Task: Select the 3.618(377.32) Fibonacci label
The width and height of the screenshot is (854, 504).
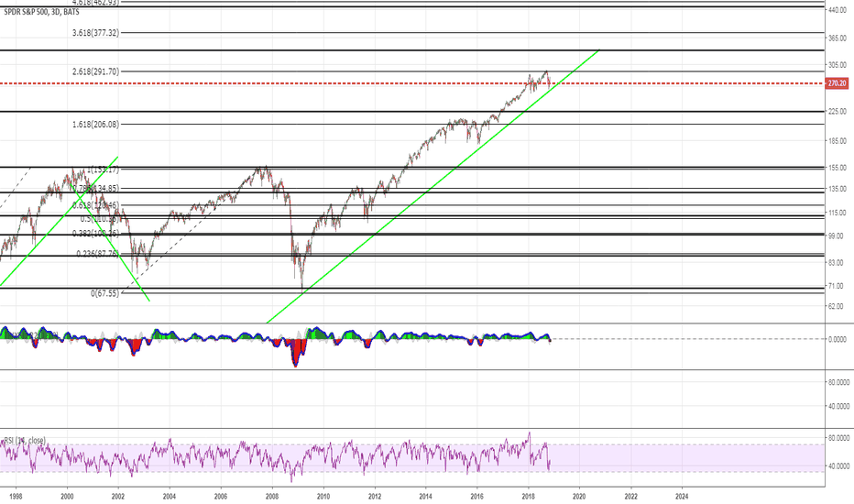Action: pos(95,33)
